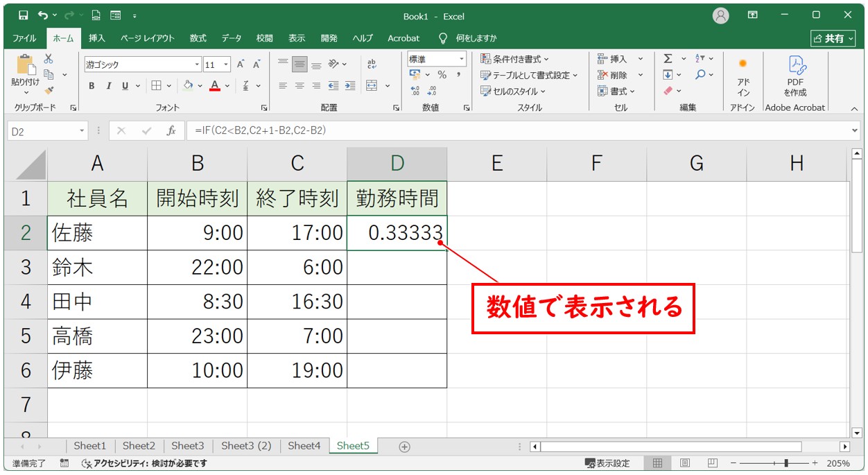Click the Decrease Indent icon

click(x=333, y=86)
